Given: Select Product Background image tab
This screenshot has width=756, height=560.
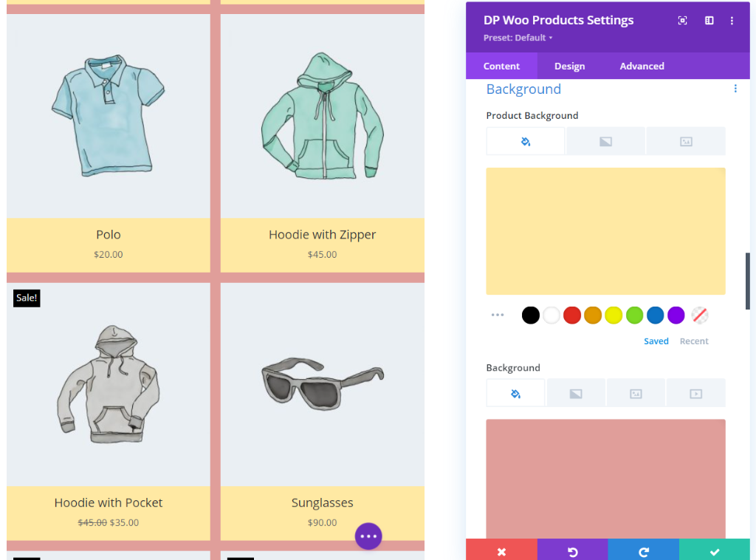Looking at the screenshot, I should tap(685, 141).
